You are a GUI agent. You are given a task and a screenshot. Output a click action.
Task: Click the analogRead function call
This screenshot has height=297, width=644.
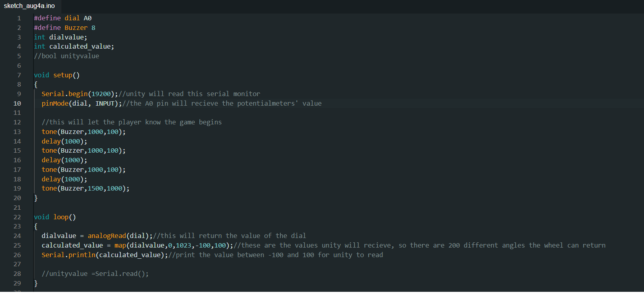107,236
